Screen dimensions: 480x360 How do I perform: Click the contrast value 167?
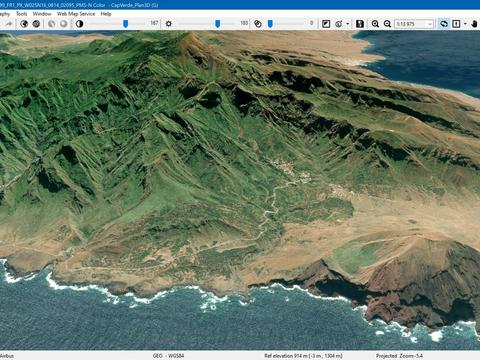pyautogui.click(x=154, y=23)
